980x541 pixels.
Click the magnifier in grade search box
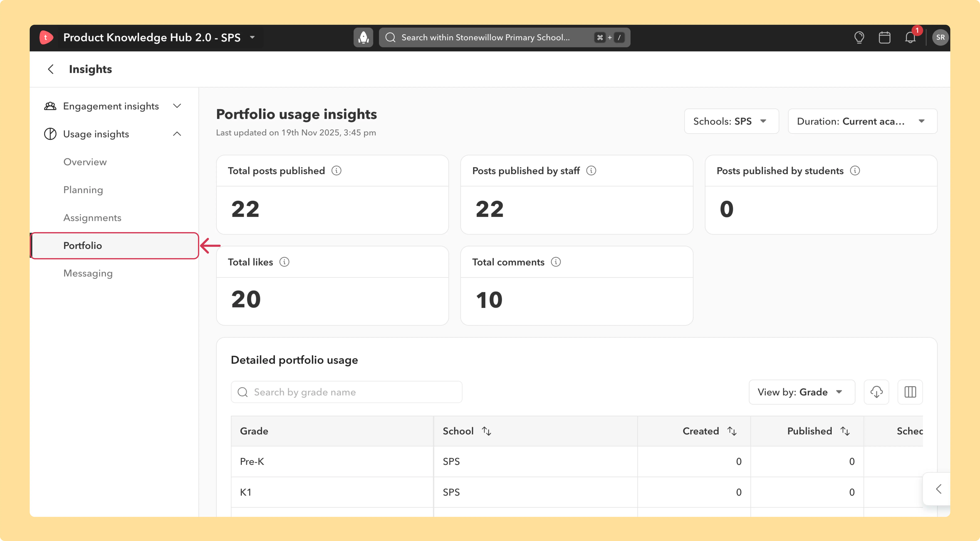click(243, 392)
